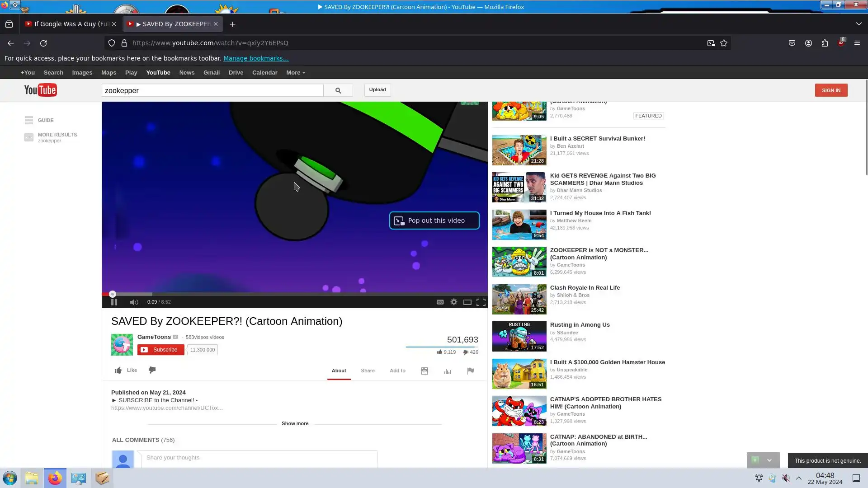Image resolution: width=868 pixels, height=488 pixels.
Task: Click the thumbs down dislike icon
Action: (152, 370)
